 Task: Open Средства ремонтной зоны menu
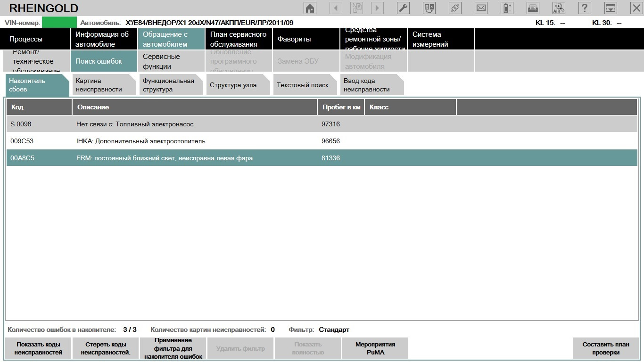pyautogui.click(x=373, y=39)
